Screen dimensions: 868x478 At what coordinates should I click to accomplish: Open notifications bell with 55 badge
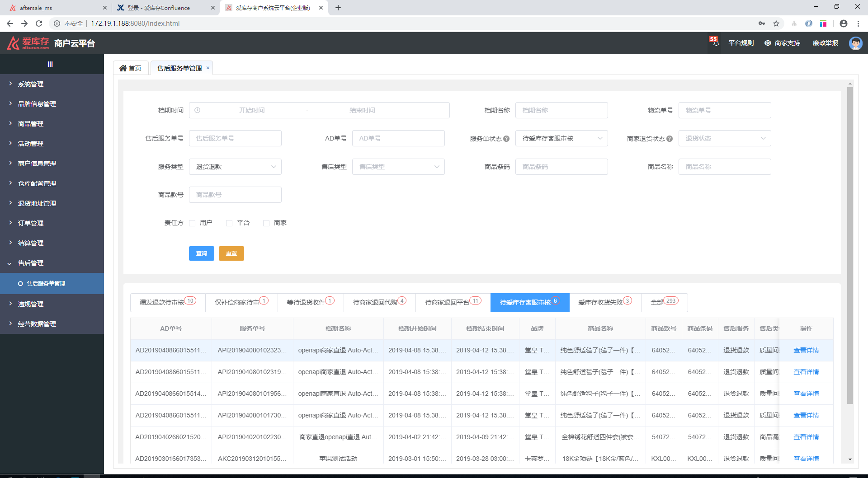[x=715, y=42]
